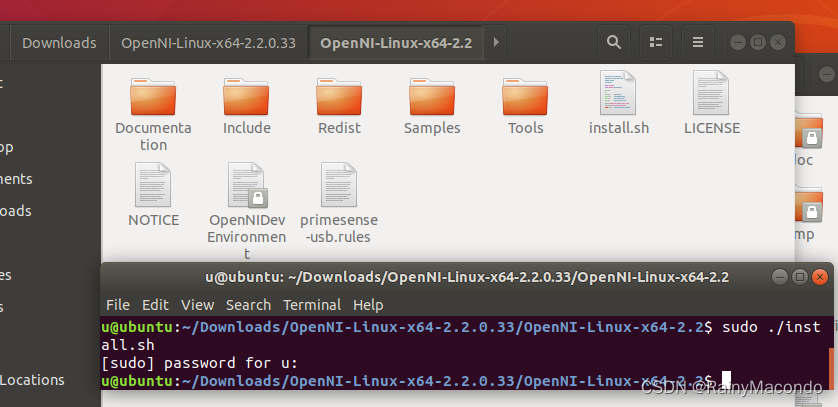838x407 pixels.
Task: Click the terminal title bar text
Action: [467, 277]
